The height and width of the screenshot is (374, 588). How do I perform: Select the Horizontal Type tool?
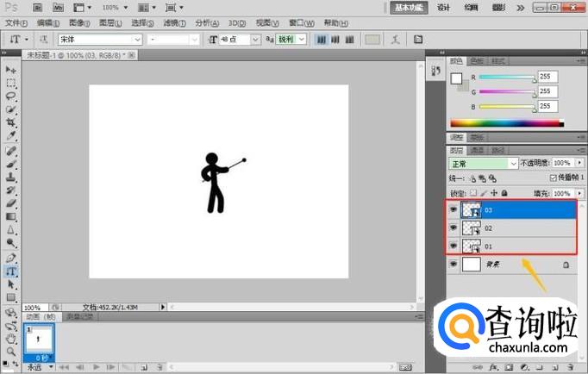(11, 271)
